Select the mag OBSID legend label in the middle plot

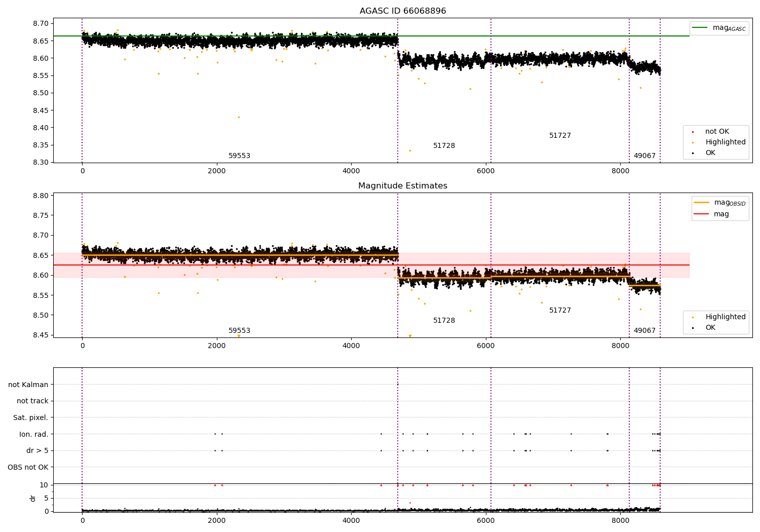730,203
